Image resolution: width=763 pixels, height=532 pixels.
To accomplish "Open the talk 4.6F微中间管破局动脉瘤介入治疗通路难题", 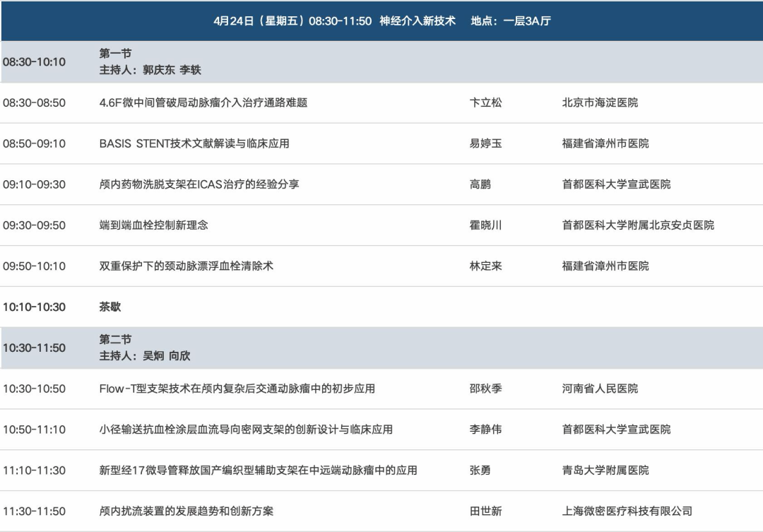I will pyautogui.click(x=203, y=102).
